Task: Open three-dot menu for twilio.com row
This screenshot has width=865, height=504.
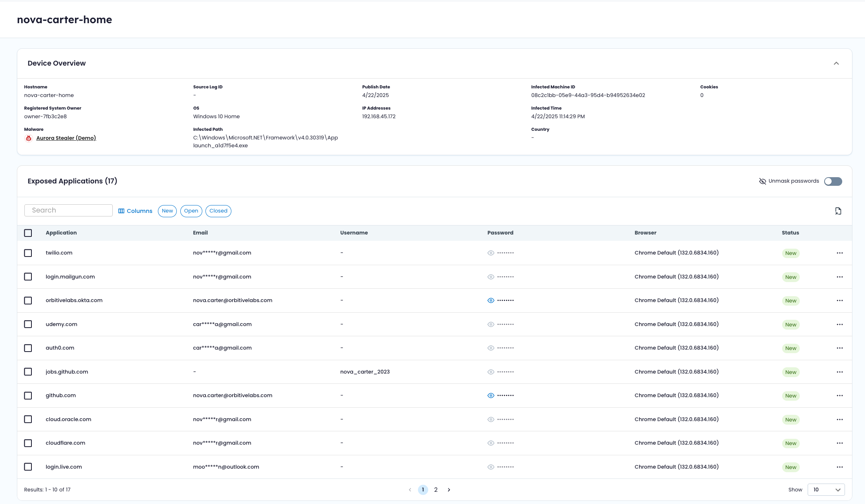Action: (839, 253)
